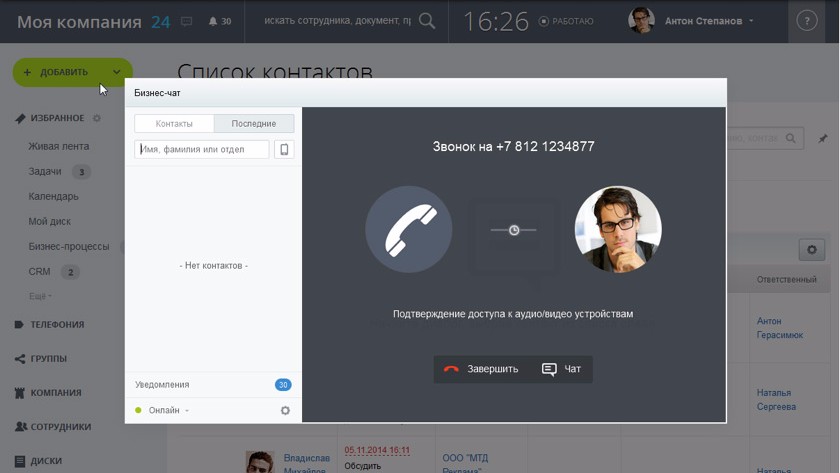Image resolution: width=840 pixels, height=473 pixels.
Task: Open Живая лента in sidebar
Action: (x=58, y=146)
